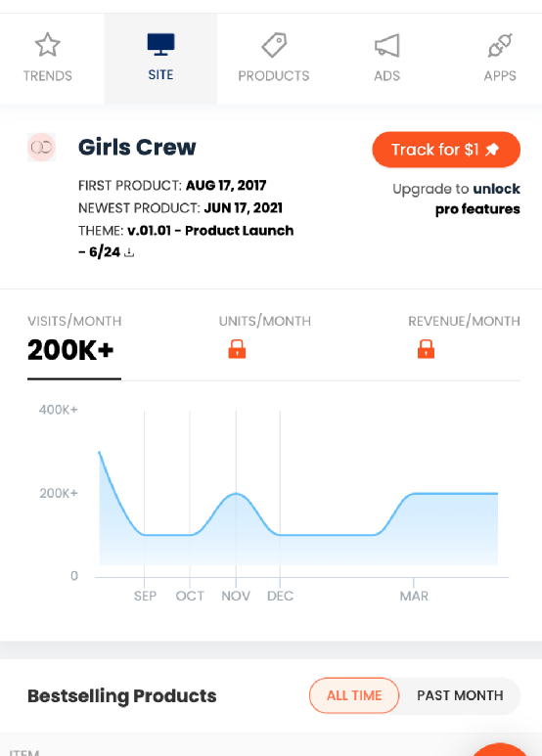This screenshot has width=542, height=756.
Task: Click the Revenue/Month lock icon
Action: (x=426, y=349)
